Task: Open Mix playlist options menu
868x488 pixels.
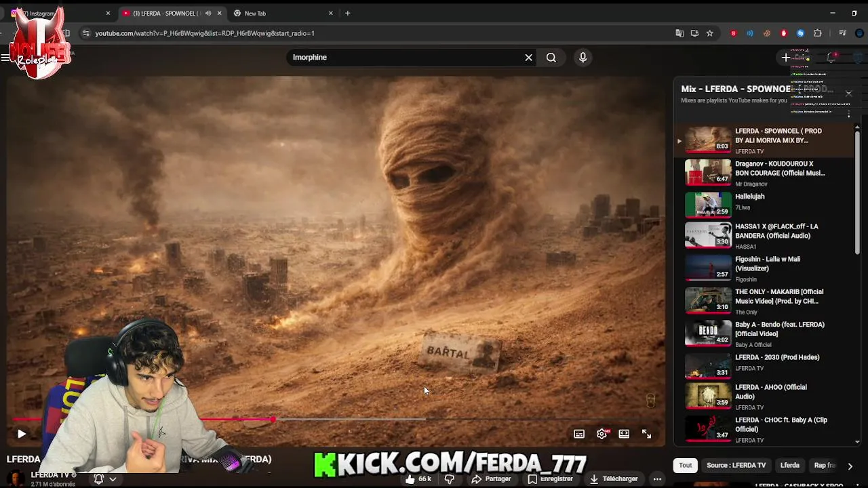Action: click(848, 114)
